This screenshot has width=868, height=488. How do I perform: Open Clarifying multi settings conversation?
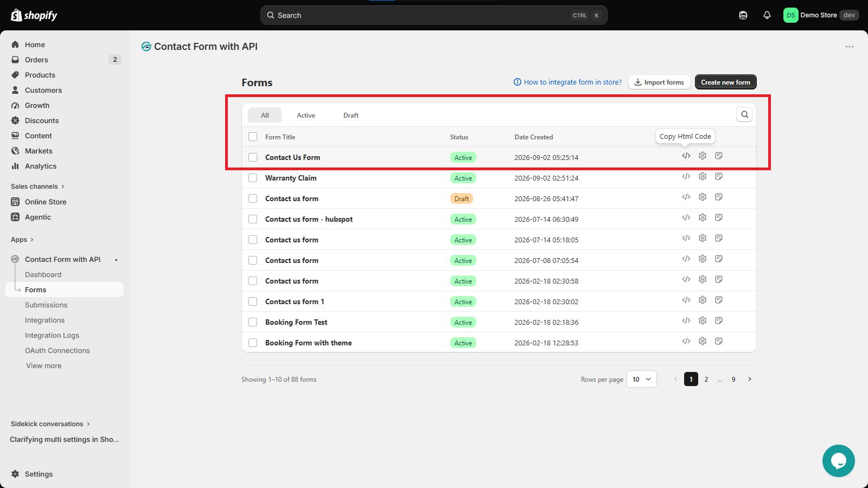pos(65,440)
